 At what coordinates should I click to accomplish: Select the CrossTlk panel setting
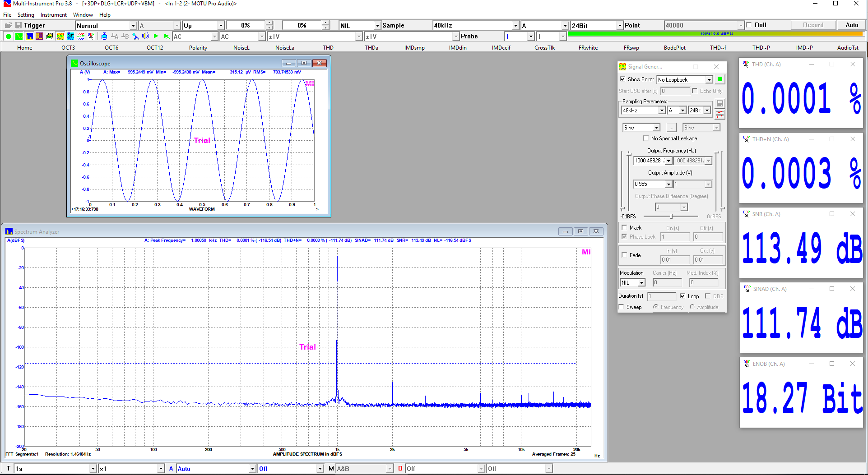(x=545, y=47)
